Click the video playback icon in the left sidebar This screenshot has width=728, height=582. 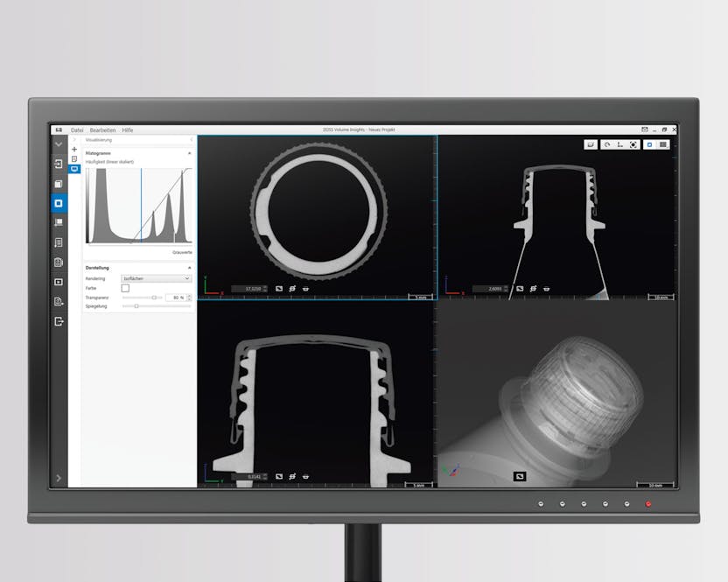click(x=59, y=282)
